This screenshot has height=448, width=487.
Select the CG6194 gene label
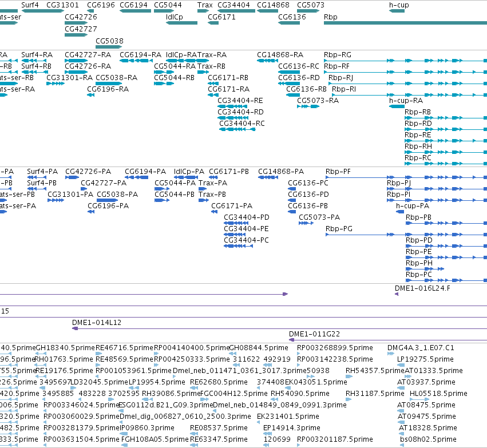[x=133, y=5]
